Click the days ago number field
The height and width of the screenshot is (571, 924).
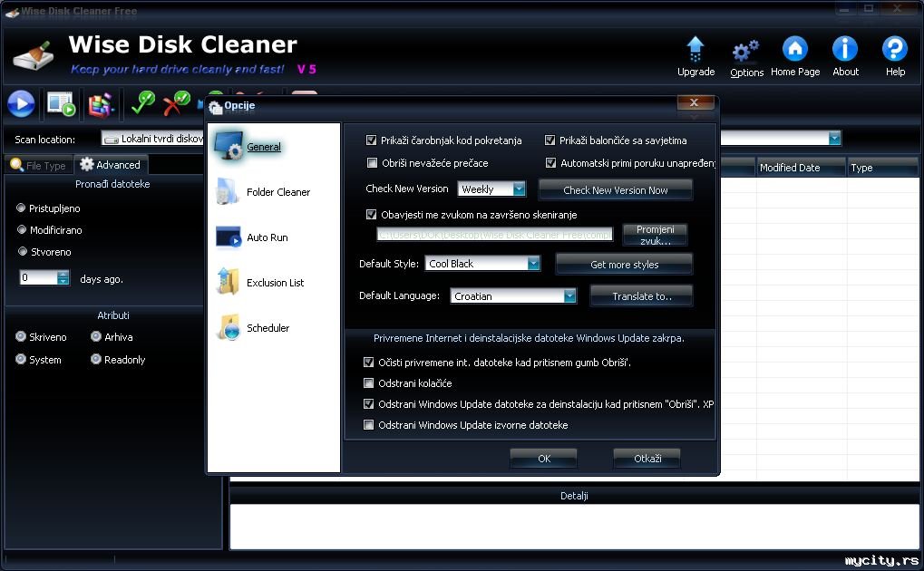click(38, 277)
